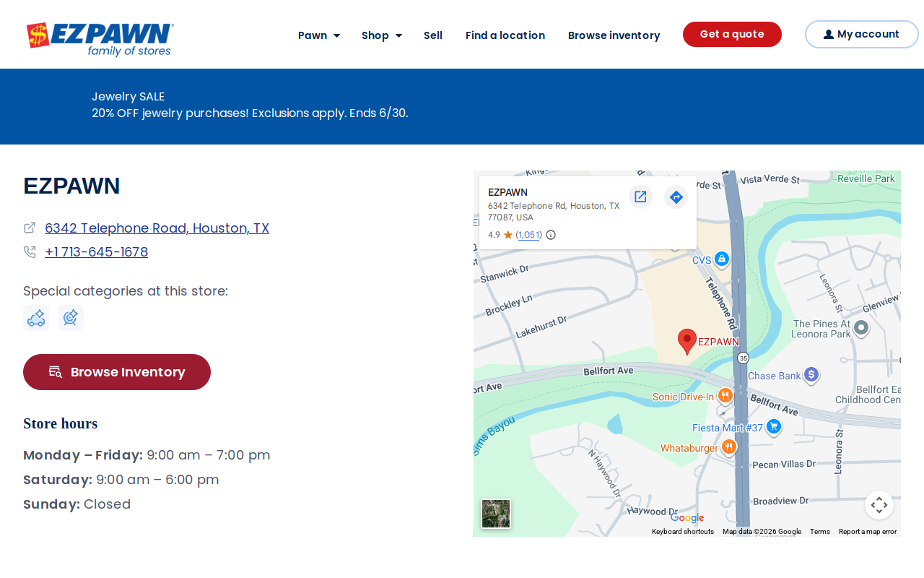
Task: Click the Chase Bank marker icon
Action: coord(811,375)
